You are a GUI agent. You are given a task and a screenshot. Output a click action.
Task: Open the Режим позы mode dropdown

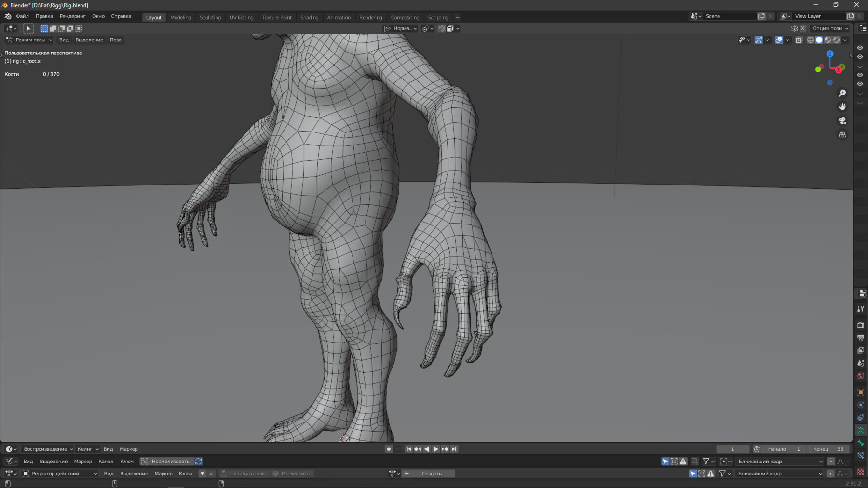coord(29,40)
